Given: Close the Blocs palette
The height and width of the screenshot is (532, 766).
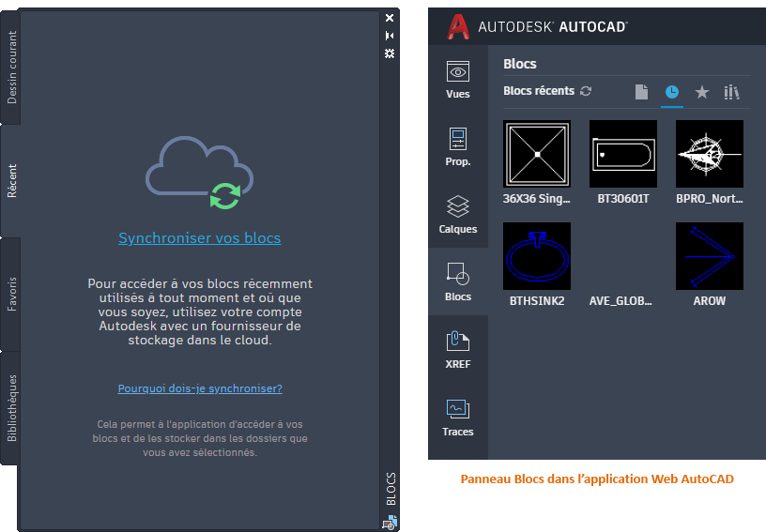Looking at the screenshot, I should pyautogui.click(x=390, y=18).
